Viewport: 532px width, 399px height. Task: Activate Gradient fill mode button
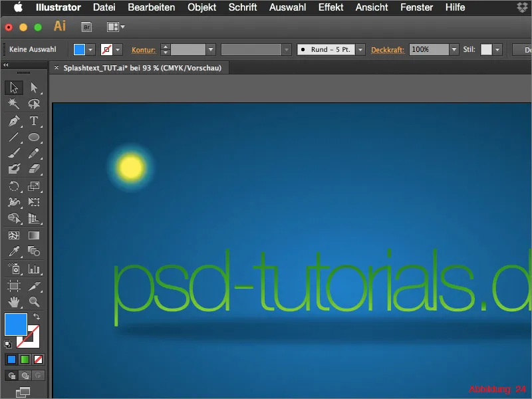pyautogui.click(x=25, y=359)
